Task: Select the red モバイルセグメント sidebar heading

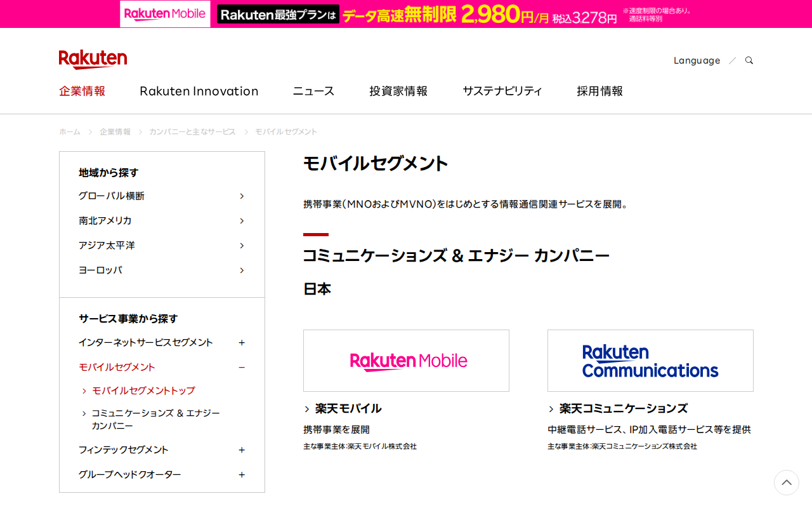Action: pos(117,367)
